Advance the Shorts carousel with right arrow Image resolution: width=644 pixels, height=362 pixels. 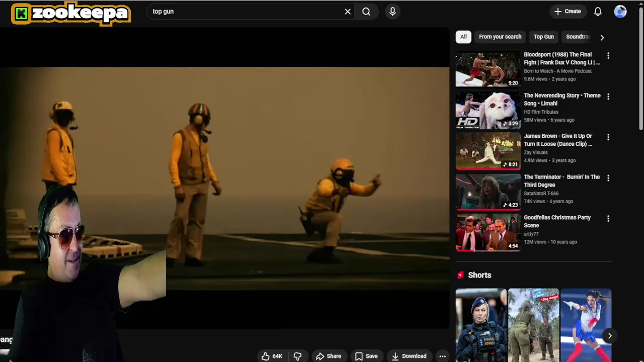[x=610, y=336]
